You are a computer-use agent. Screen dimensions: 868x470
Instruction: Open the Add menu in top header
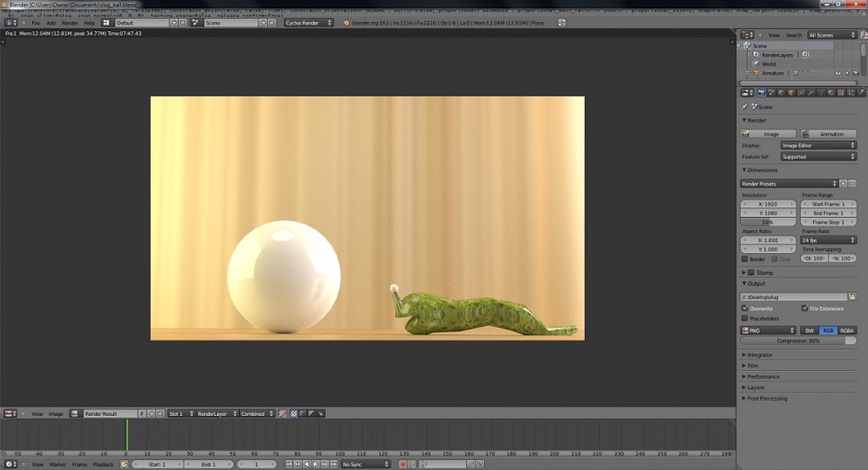pyautogui.click(x=51, y=23)
